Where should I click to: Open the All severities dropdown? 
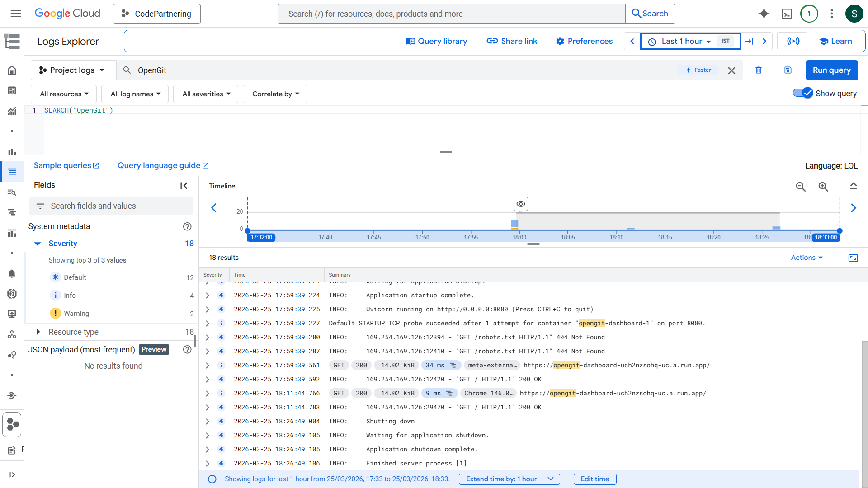click(x=206, y=94)
